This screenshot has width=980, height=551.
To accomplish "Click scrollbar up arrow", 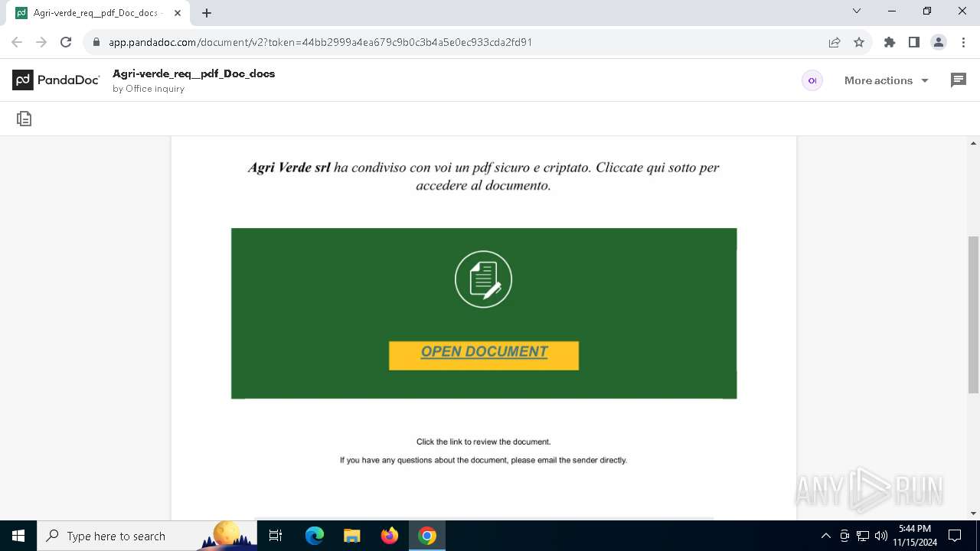I will click(974, 143).
